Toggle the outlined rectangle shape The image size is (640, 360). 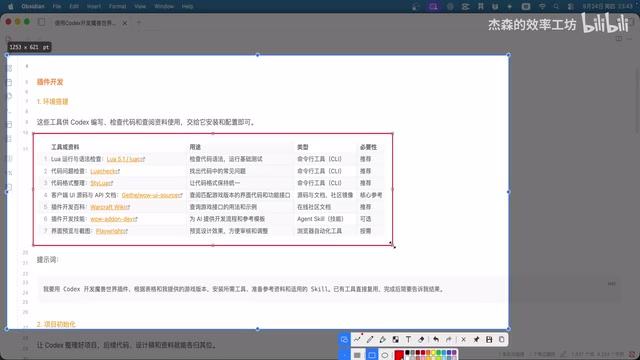coord(372,355)
